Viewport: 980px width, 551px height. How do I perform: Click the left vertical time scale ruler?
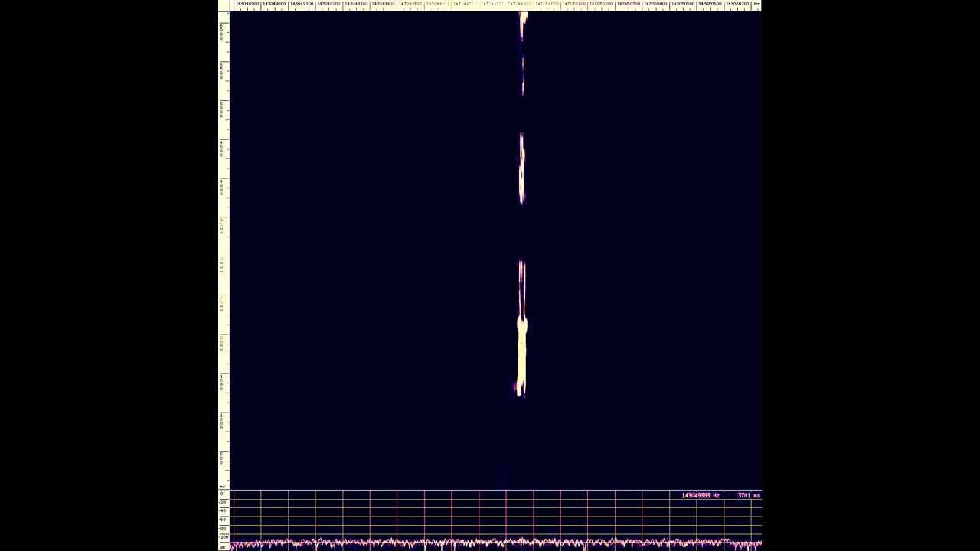223,245
